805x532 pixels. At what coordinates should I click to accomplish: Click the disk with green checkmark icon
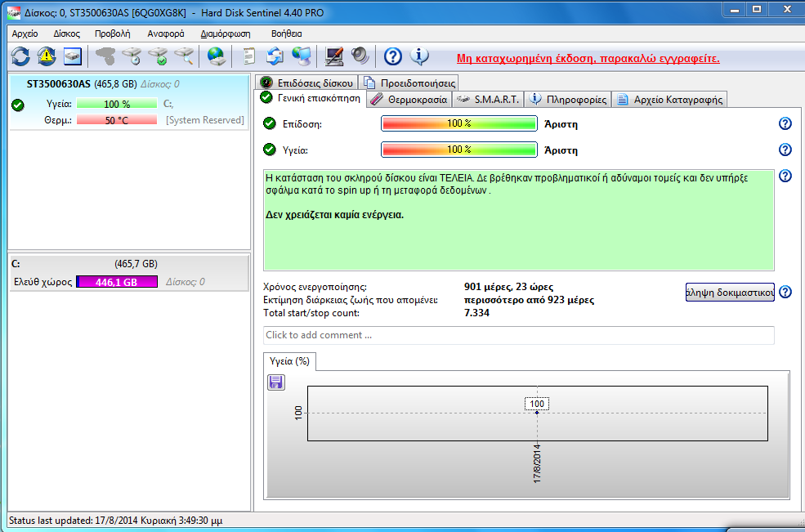pos(159,56)
